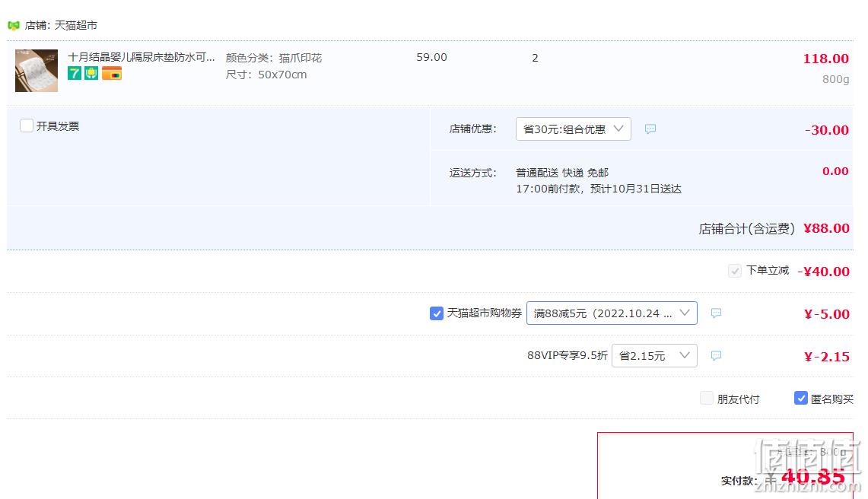The height and width of the screenshot is (499, 868).
Task: Click the 店铺优惠 label
Action: click(472, 129)
